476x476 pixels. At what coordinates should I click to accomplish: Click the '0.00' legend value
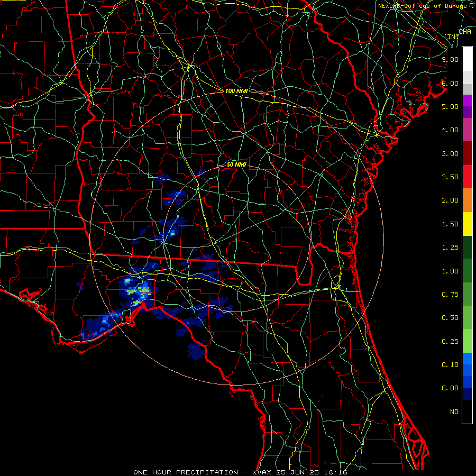(x=450, y=388)
